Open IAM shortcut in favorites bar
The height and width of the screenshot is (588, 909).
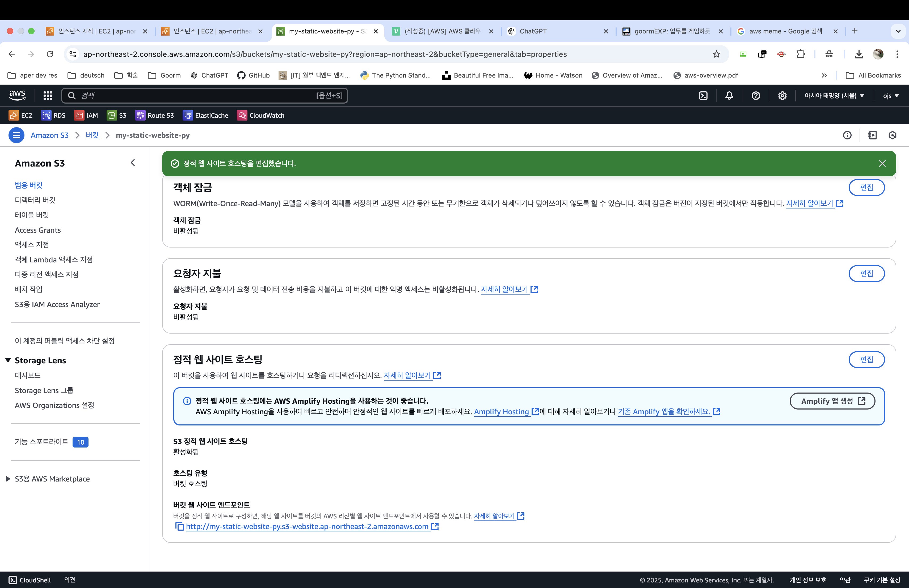tap(86, 115)
